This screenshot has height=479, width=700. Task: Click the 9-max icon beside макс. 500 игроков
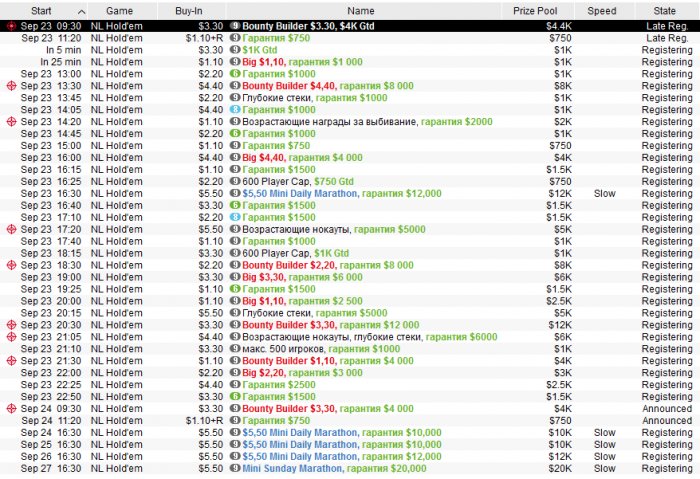235,349
